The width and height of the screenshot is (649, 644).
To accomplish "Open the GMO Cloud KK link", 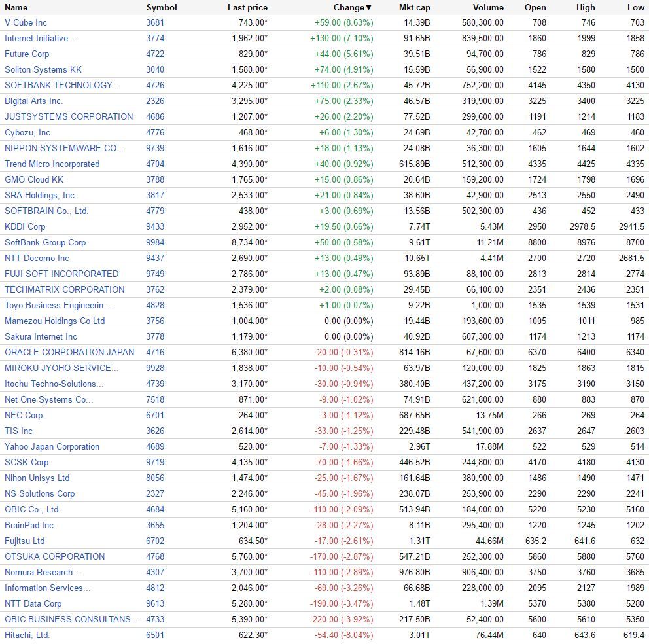I will 34,180.
